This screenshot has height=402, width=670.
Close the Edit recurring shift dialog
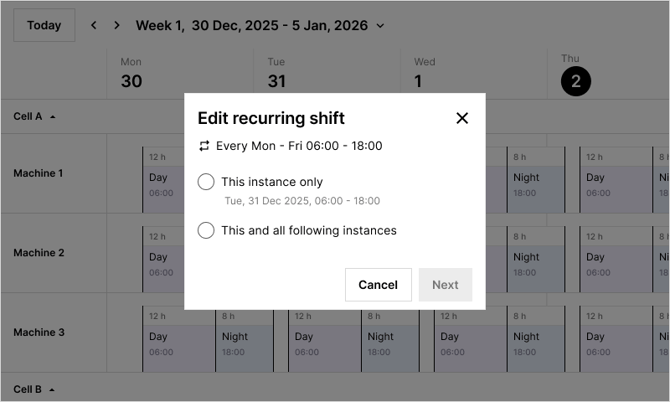click(x=462, y=118)
